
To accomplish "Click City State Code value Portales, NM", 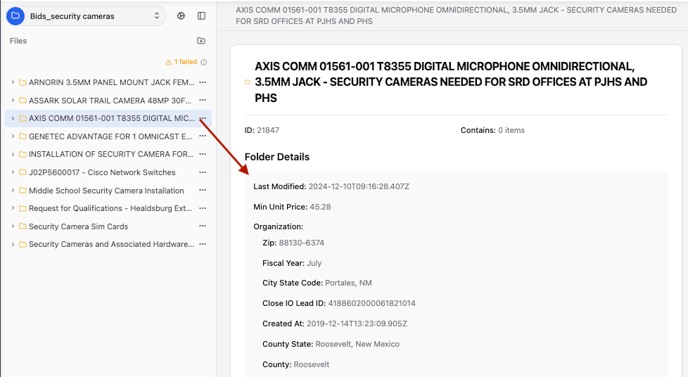I will (x=348, y=283).
